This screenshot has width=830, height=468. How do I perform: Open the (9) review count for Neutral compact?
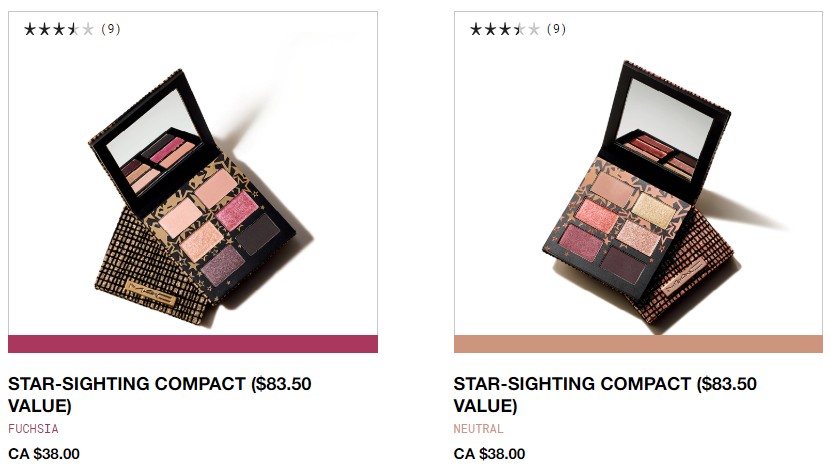click(556, 29)
